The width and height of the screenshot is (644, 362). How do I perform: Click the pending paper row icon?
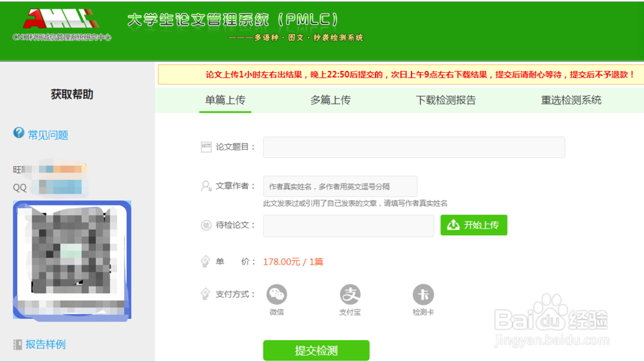[x=206, y=225]
